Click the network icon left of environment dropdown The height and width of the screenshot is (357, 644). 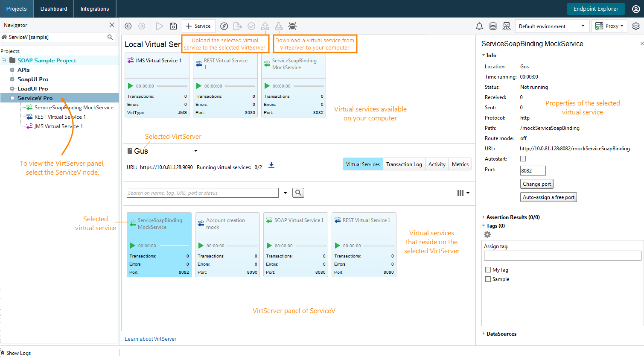507,26
